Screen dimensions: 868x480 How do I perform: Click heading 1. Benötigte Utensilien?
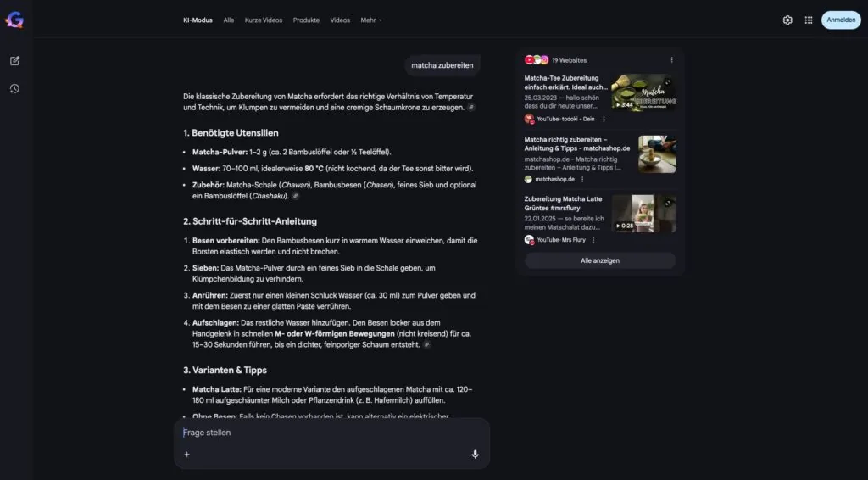[x=231, y=133]
